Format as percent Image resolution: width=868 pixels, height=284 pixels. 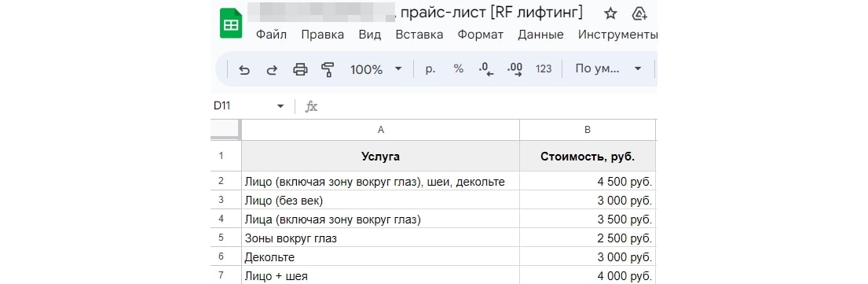(459, 68)
